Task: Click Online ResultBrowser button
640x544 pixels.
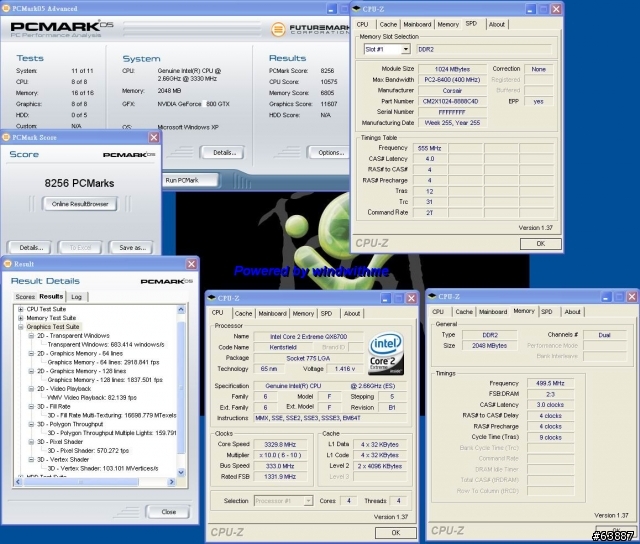Action: tap(80, 204)
